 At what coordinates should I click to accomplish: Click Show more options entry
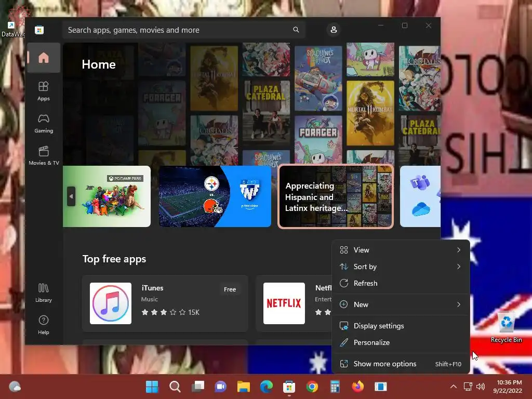click(x=401, y=364)
